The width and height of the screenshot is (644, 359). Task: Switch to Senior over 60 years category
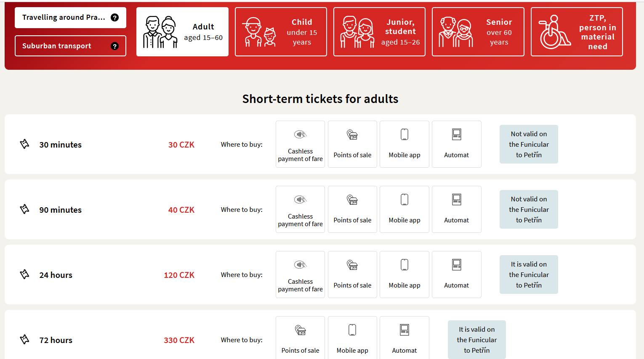pos(478,32)
